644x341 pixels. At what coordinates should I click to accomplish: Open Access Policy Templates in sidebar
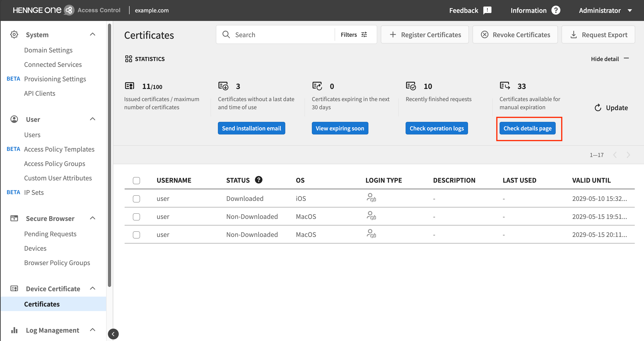(x=59, y=149)
